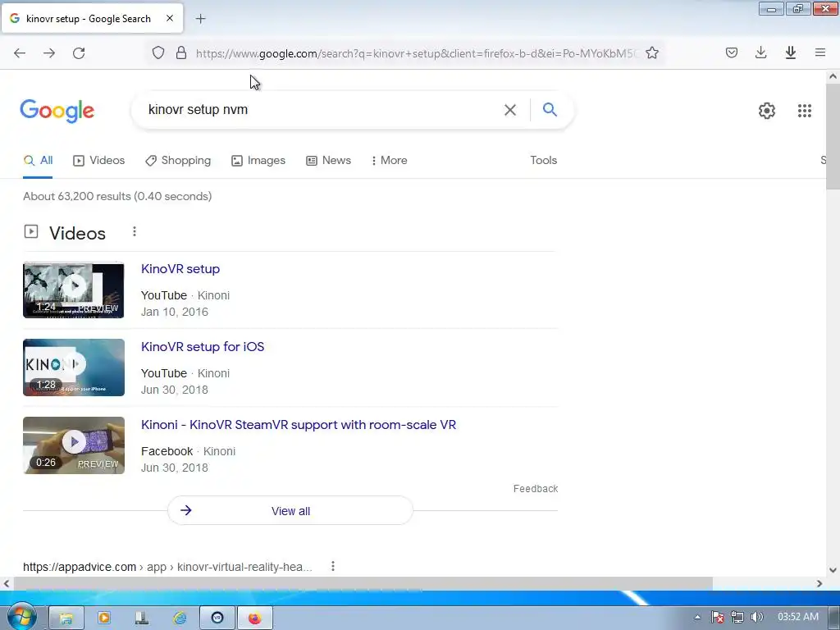This screenshot has height=630, width=840.
Task: Click the horizontal scrollbar left arrow
Action: (x=7, y=583)
